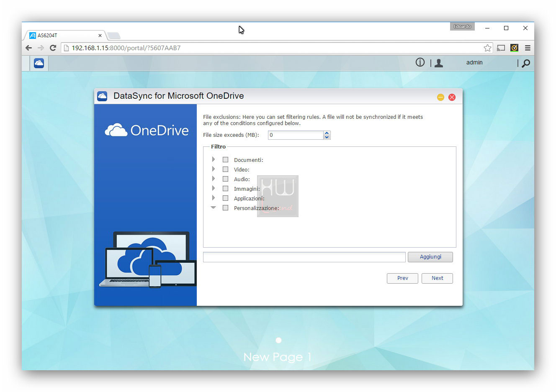The width and height of the screenshot is (556, 392).
Task: Open the search magnifier icon
Action: pyautogui.click(x=526, y=63)
